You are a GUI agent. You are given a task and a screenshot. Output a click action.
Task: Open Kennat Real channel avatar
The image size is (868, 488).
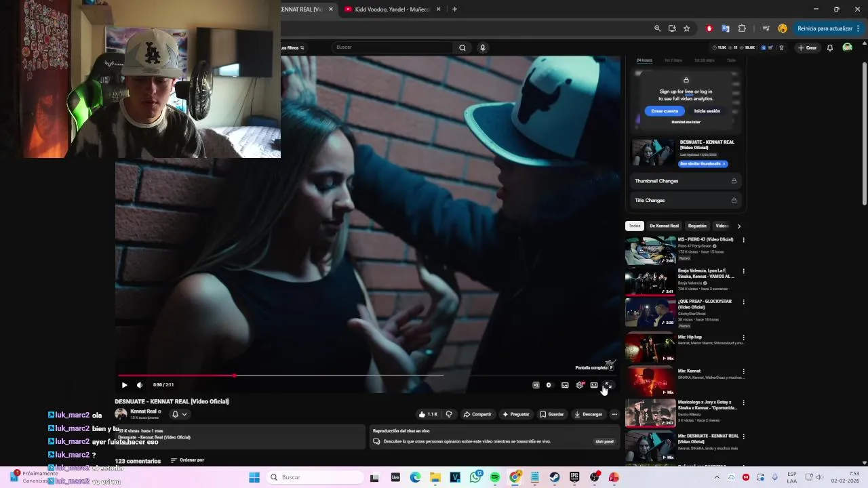[x=121, y=414]
